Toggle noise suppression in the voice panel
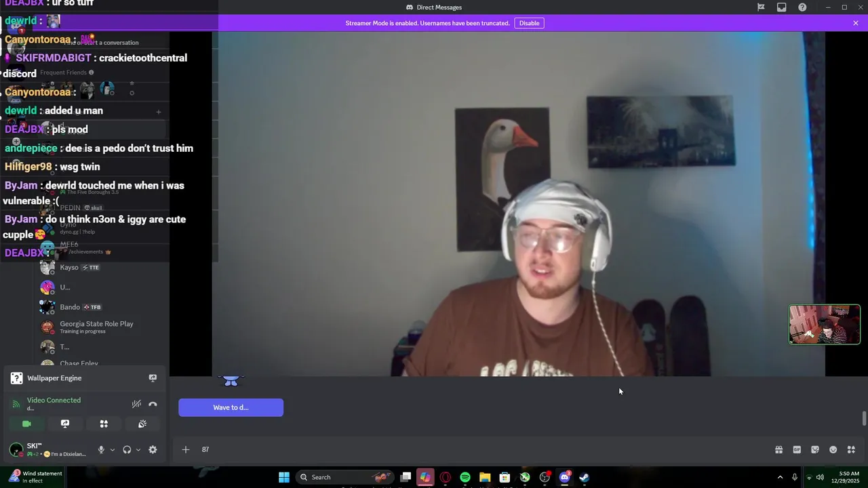868x488 pixels. [136, 404]
